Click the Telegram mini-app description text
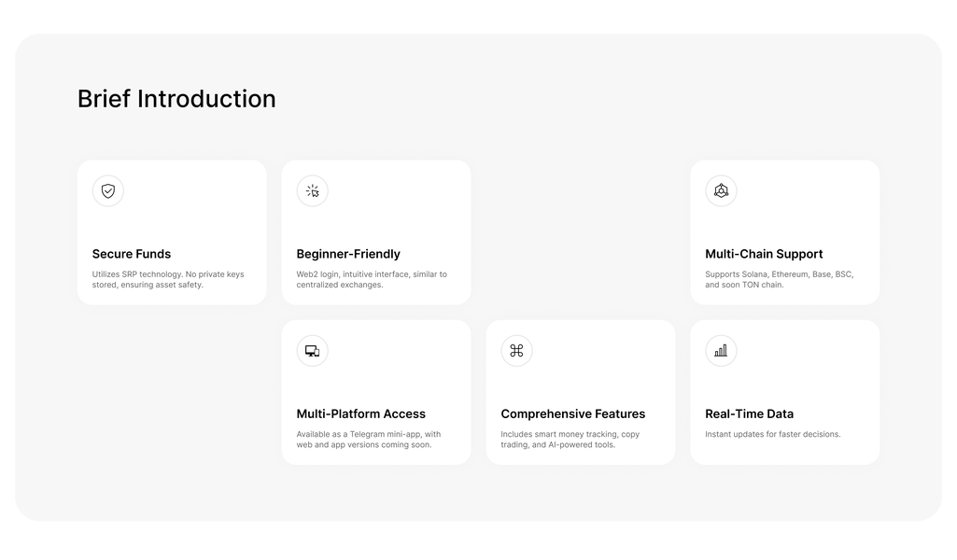The width and height of the screenshot is (957, 560). pyautogui.click(x=368, y=439)
